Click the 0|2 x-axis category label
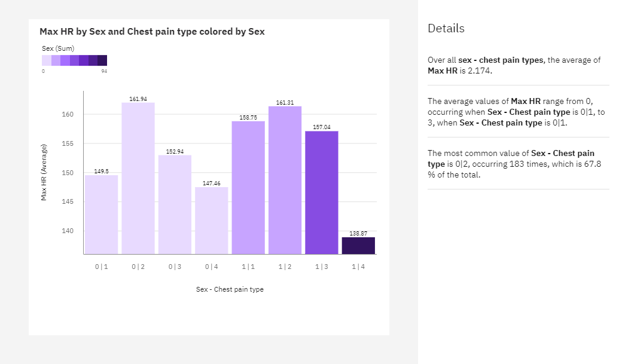Viewport: 619px width, 364px height. 138,267
